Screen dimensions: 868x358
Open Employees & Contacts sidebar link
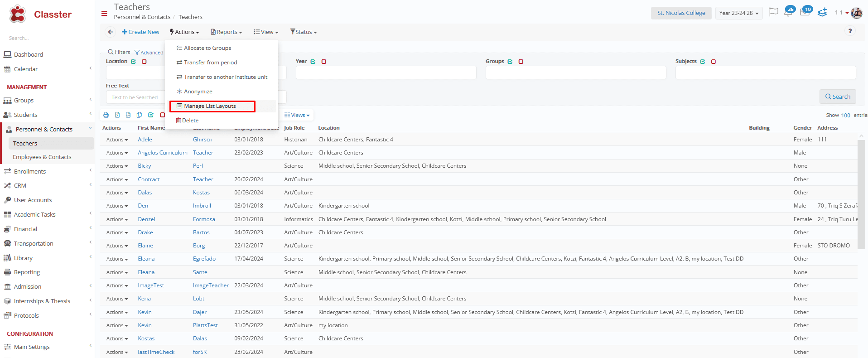pyautogui.click(x=42, y=157)
